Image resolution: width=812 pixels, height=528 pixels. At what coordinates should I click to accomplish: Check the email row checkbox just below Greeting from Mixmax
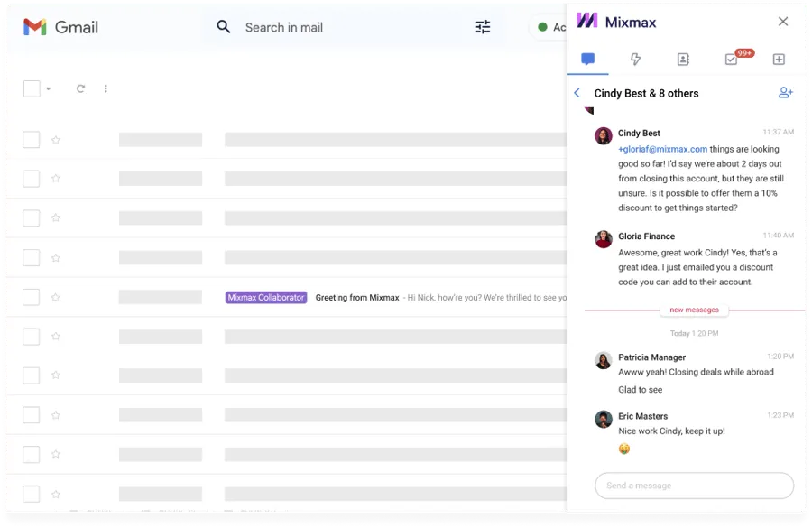coord(31,337)
